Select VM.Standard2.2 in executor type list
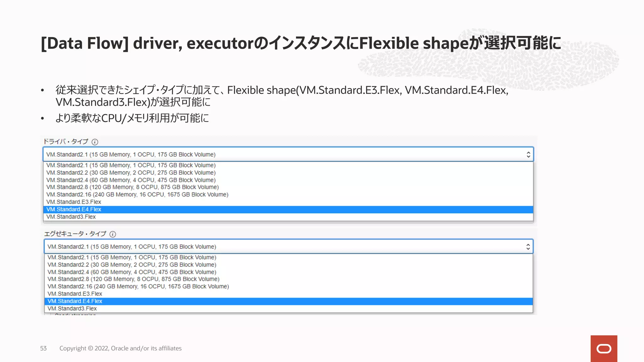The width and height of the screenshot is (644, 362). click(289, 265)
